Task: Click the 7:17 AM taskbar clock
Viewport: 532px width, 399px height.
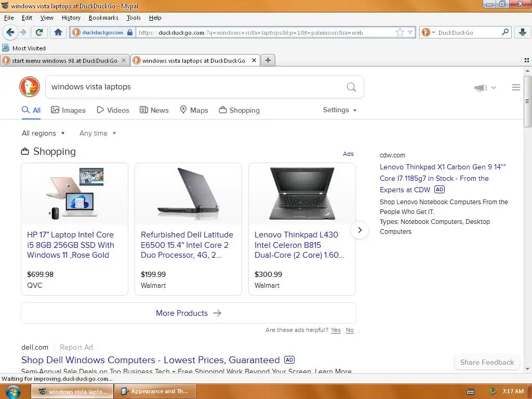Action: point(513,391)
